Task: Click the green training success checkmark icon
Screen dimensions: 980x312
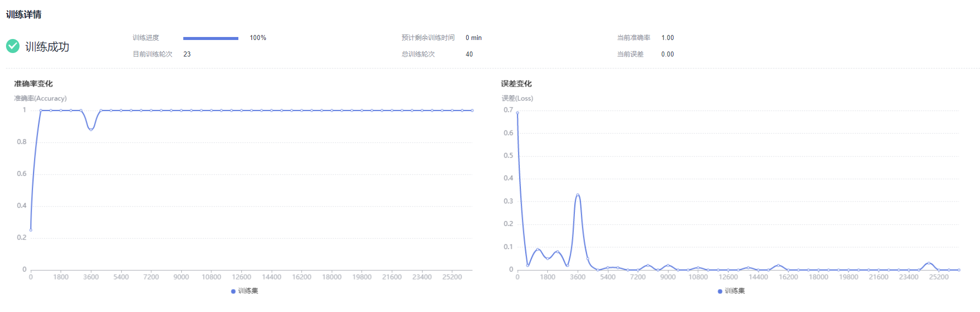Action: point(13,46)
